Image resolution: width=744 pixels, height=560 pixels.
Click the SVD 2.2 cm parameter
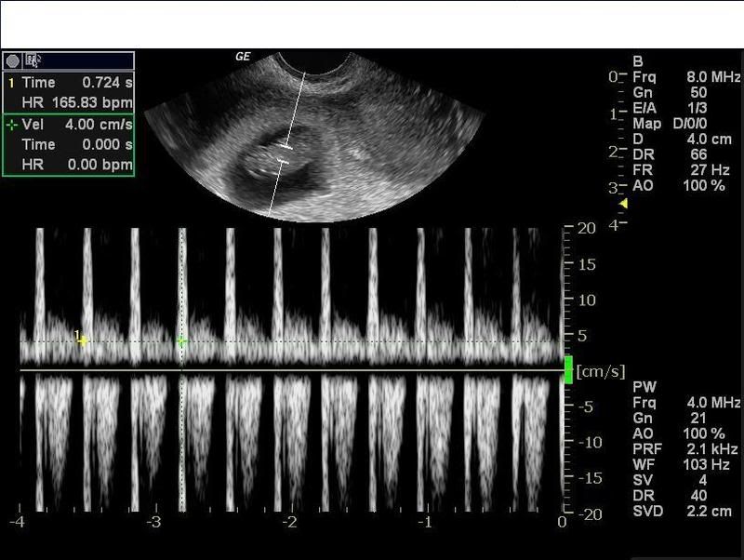point(685,512)
